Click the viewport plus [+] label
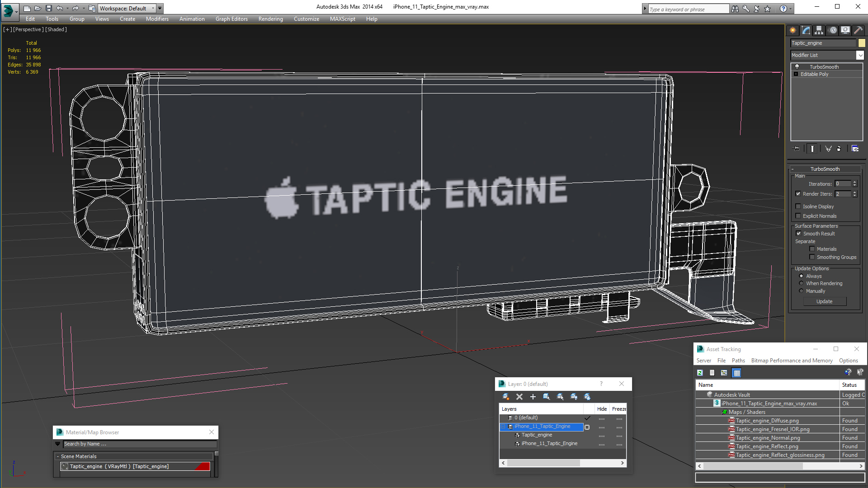 8,29
